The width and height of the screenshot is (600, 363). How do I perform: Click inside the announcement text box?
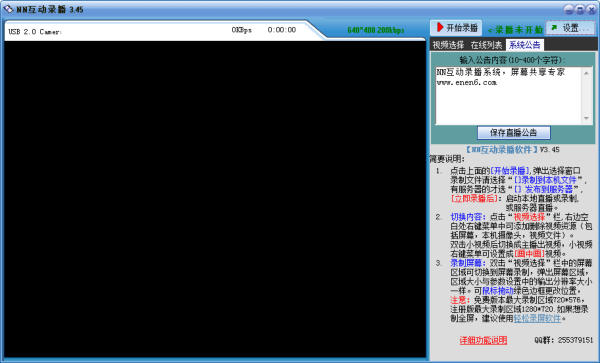pyautogui.click(x=508, y=96)
